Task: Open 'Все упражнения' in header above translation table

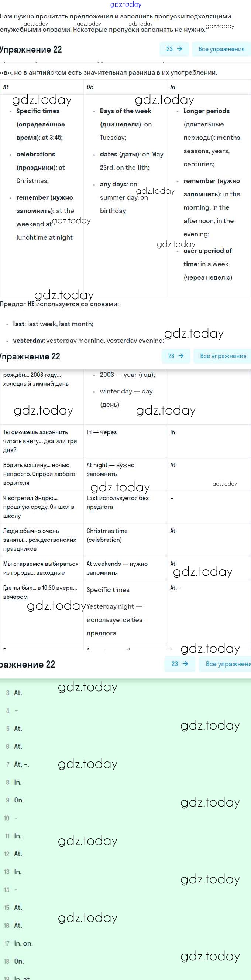Action: coord(223,356)
